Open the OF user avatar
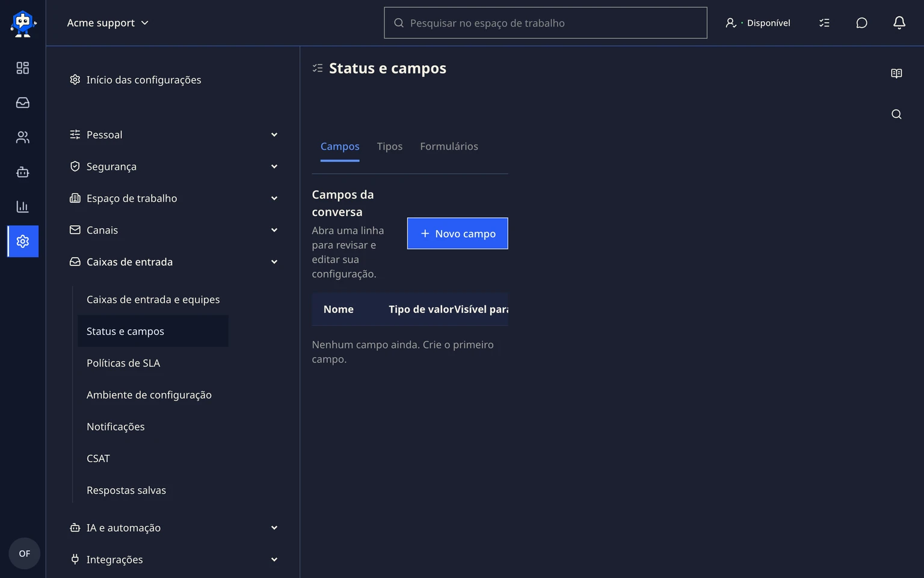Viewport: 924px width, 578px height. click(25, 553)
